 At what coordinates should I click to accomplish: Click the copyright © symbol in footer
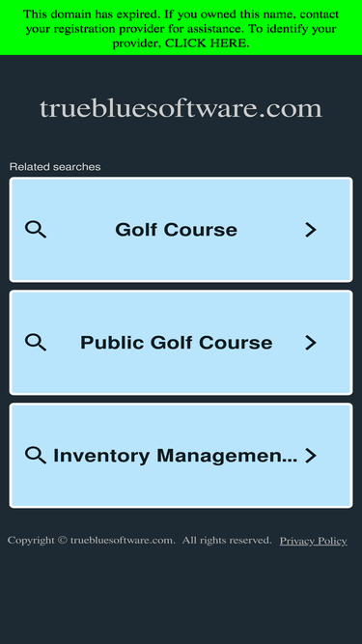pos(63,541)
